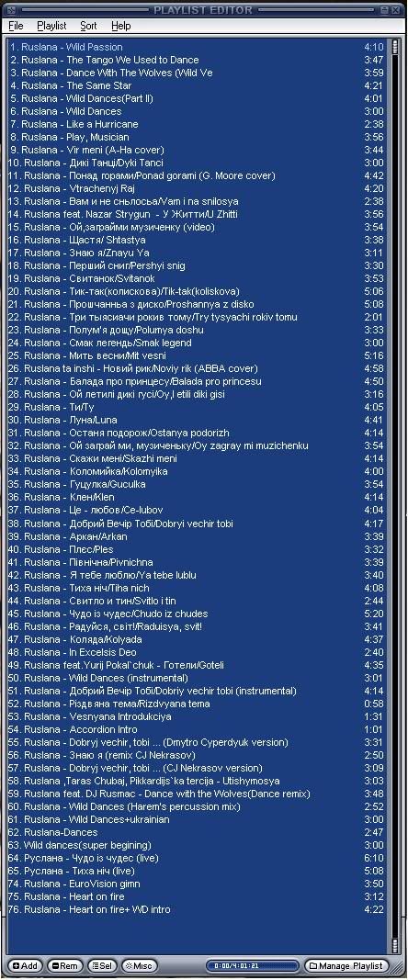Open the Sort menu

pyautogui.click(x=88, y=26)
